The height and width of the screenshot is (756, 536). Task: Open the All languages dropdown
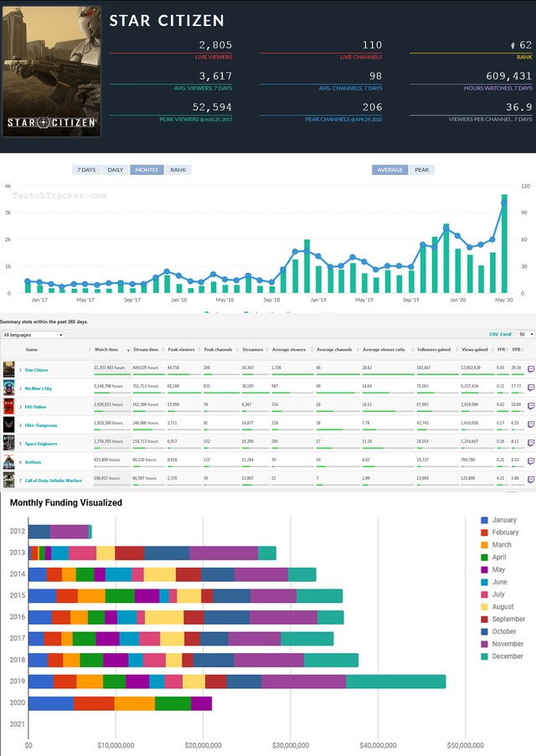pos(33,335)
